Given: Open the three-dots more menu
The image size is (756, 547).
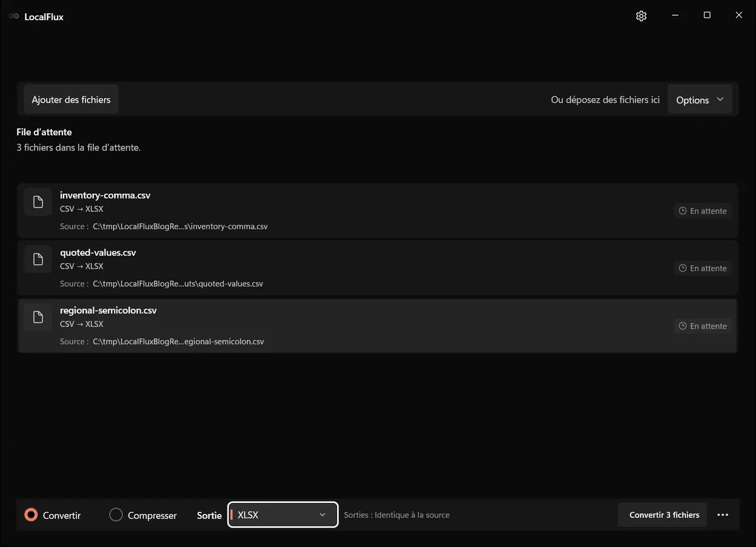Looking at the screenshot, I should (723, 515).
